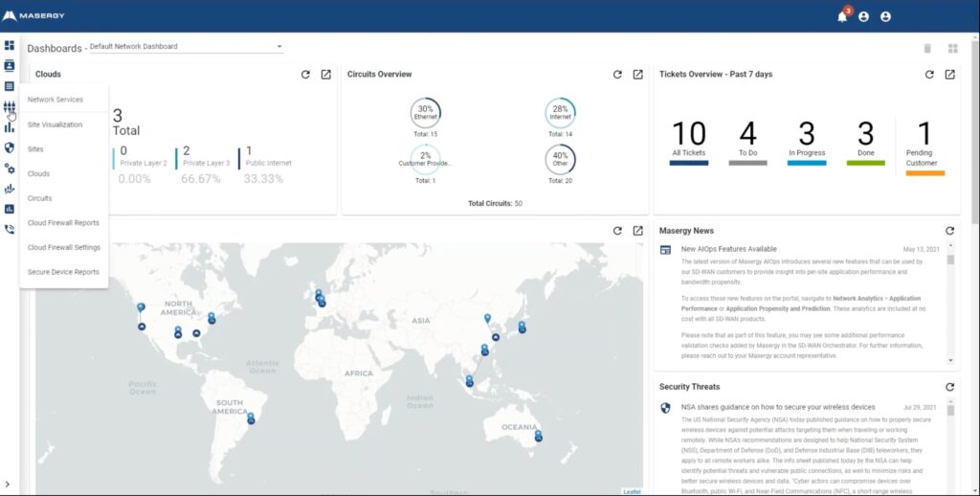The width and height of the screenshot is (980, 496).
Task: Open the Network Services sidebar icon
Action: [x=9, y=107]
